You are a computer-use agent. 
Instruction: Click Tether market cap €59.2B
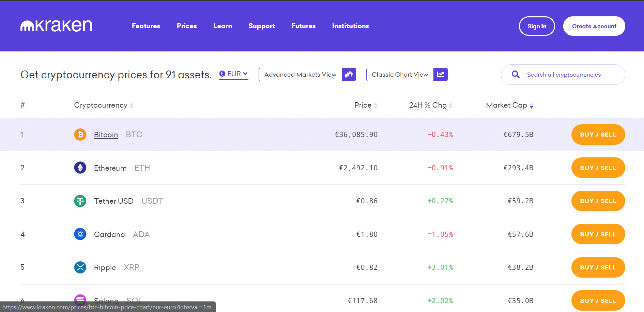point(520,201)
